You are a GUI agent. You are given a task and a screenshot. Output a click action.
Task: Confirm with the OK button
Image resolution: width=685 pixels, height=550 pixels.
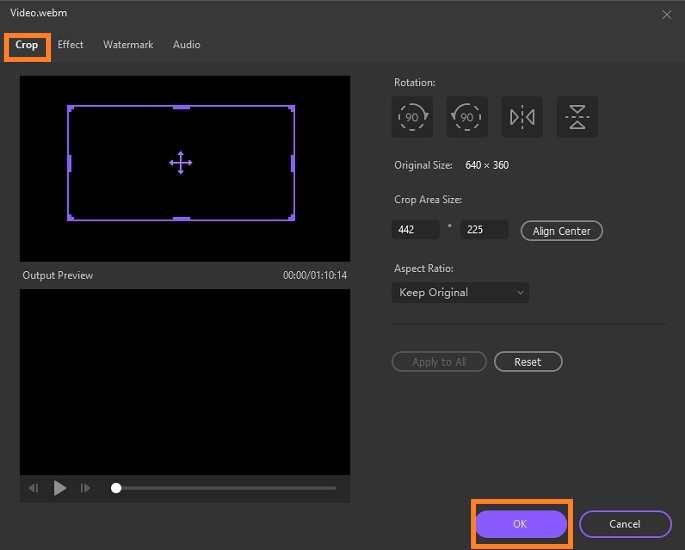pyautogui.click(x=520, y=524)
